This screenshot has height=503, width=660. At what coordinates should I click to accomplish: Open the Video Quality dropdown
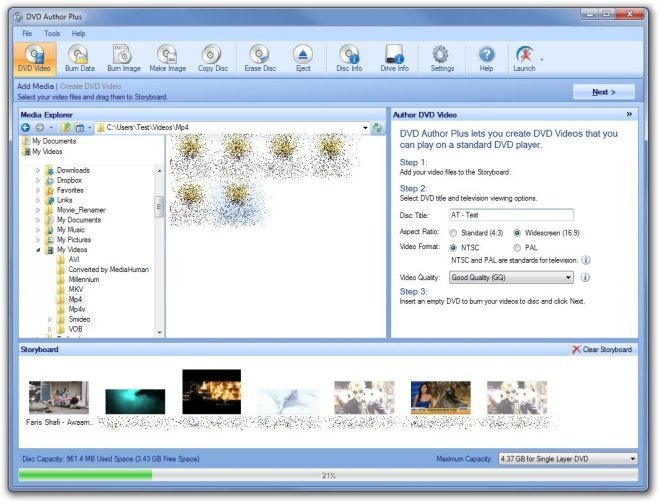coord(511,277)
